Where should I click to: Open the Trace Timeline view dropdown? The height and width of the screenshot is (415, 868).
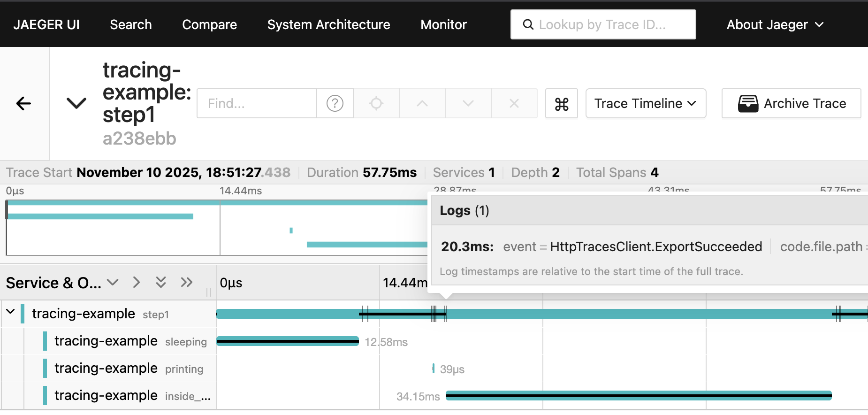(645, 103)
